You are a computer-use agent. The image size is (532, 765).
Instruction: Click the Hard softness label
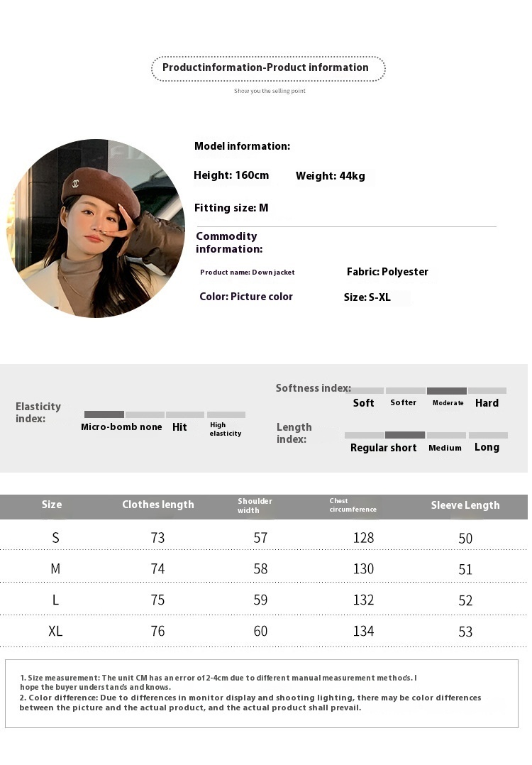(x=487, y=403)
